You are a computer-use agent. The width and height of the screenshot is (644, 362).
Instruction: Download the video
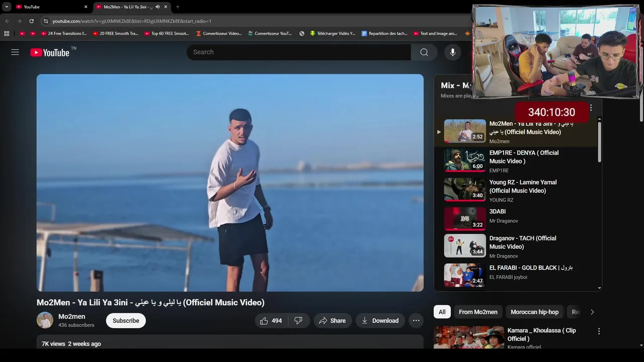(x=380, y=321)
